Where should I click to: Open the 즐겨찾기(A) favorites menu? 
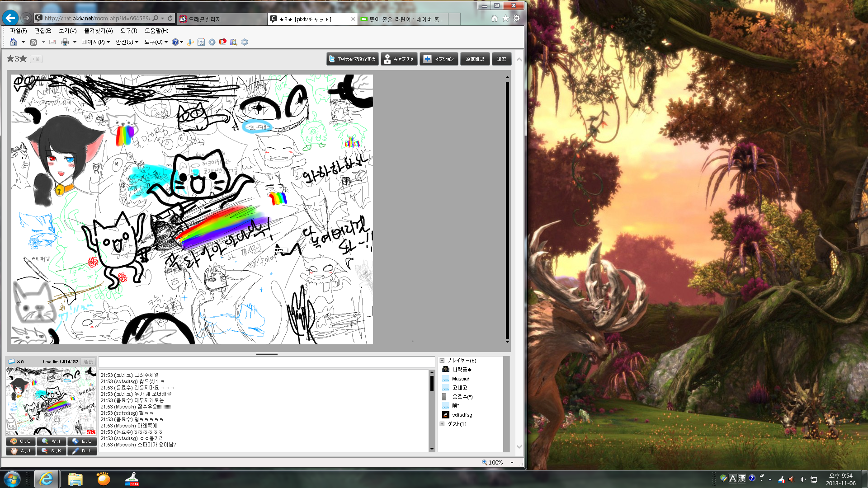click(x=98, y=31)
